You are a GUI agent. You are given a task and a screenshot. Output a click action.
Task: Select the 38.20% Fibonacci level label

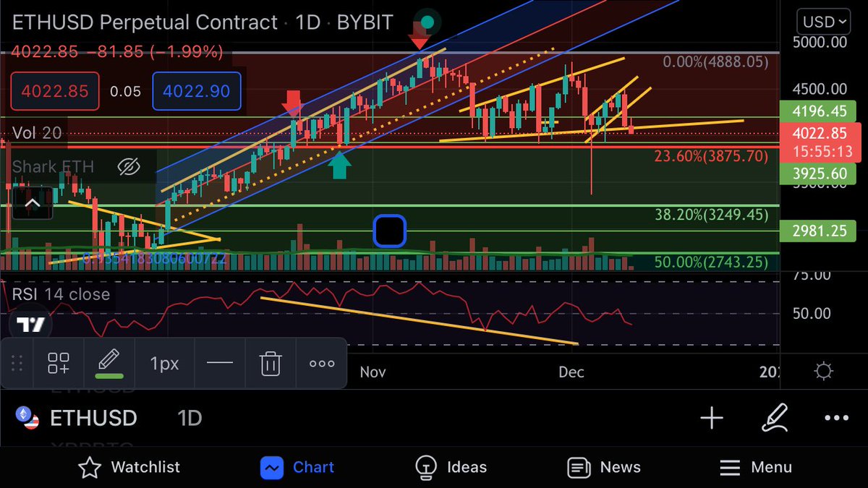point(711,215)
